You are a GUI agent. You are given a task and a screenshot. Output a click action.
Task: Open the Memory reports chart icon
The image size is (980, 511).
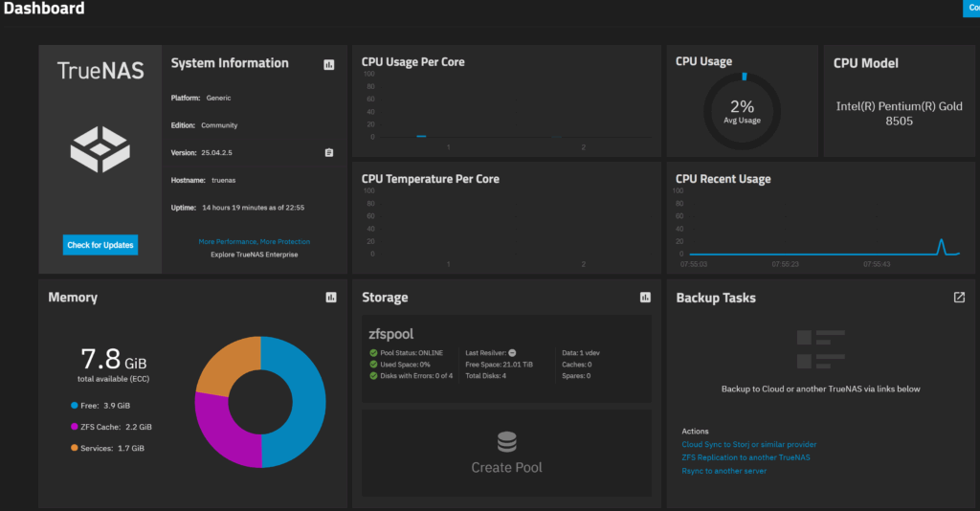[331, 298]
